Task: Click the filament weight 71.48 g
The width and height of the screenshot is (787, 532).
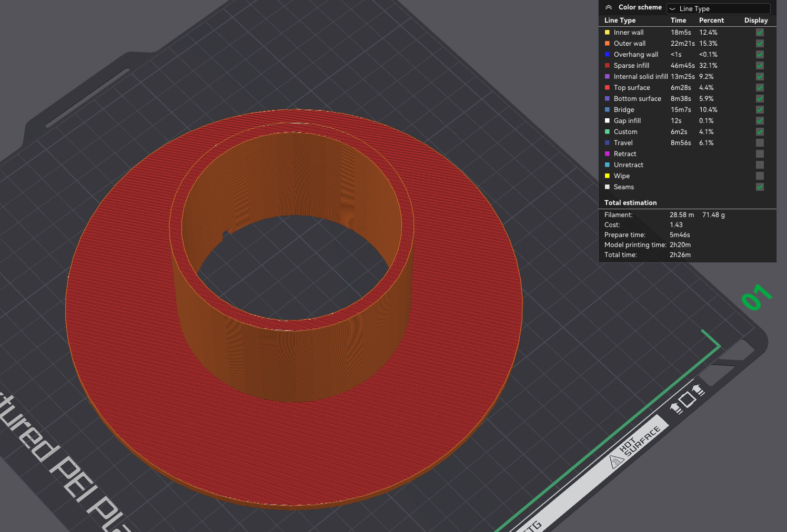Action: pyautogui.click(x=713, y=214)
